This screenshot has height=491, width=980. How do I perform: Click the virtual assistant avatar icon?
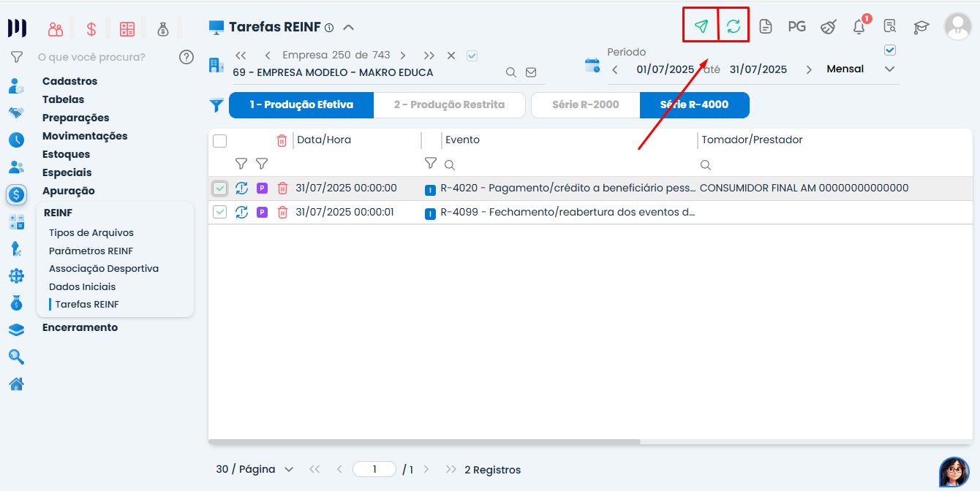click(954, 472)
